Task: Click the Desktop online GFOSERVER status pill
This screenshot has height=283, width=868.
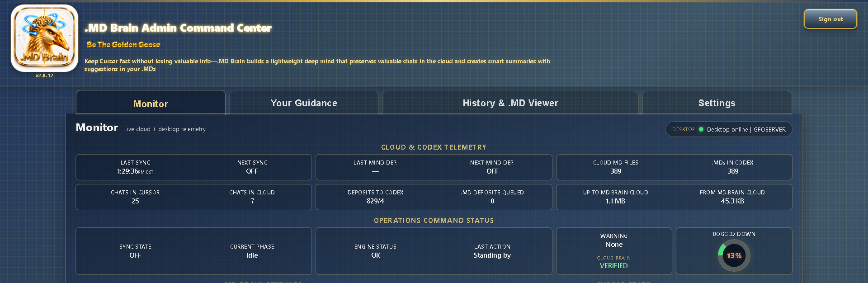Action: pos(729,129)
